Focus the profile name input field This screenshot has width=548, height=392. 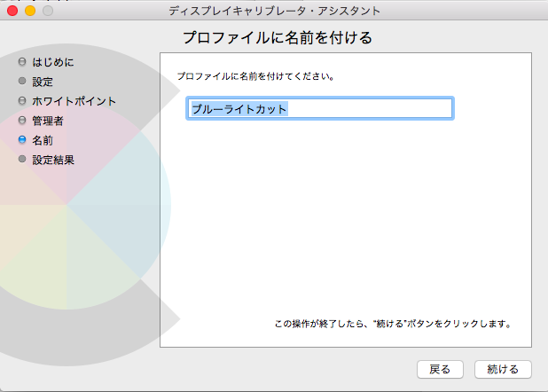pyautogui.click(x=320, y=108)
